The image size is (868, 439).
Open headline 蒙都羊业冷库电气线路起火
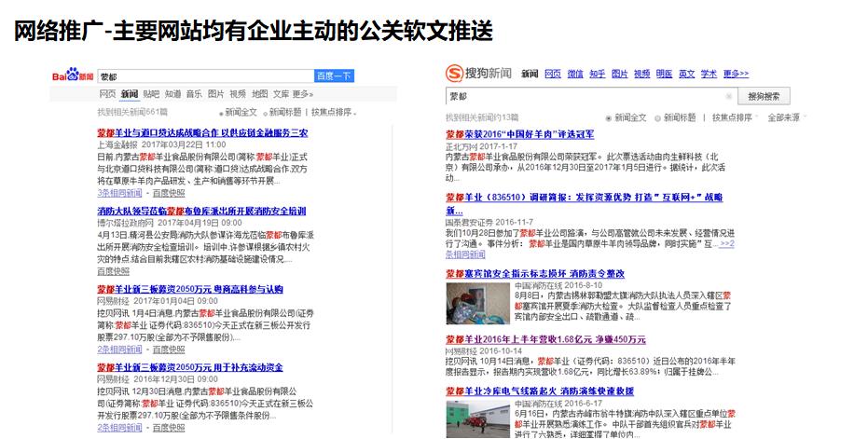tap(541, 391)
